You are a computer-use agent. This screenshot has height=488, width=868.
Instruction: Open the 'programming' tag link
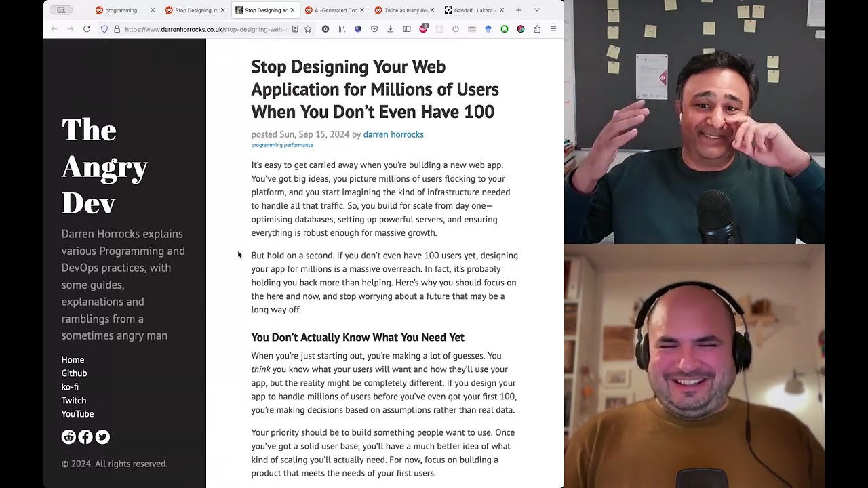coord(266,145)
